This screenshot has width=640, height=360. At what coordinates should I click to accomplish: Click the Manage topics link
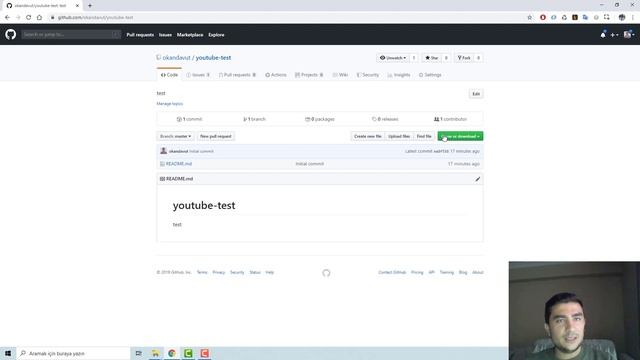click(170, 104)
